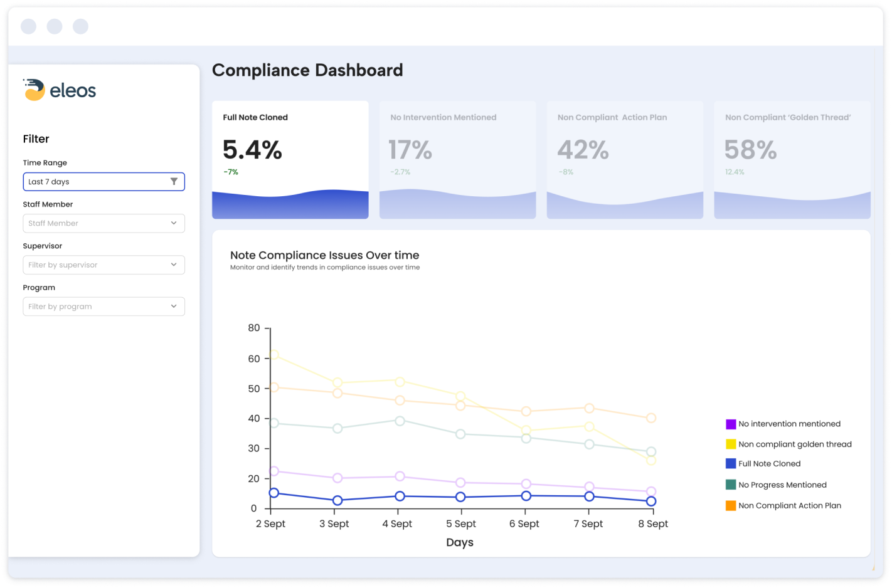Screen dimensions: 892x588
Task: Click 'Note Compliance Issues Over time' title
Action: point(324,255)
